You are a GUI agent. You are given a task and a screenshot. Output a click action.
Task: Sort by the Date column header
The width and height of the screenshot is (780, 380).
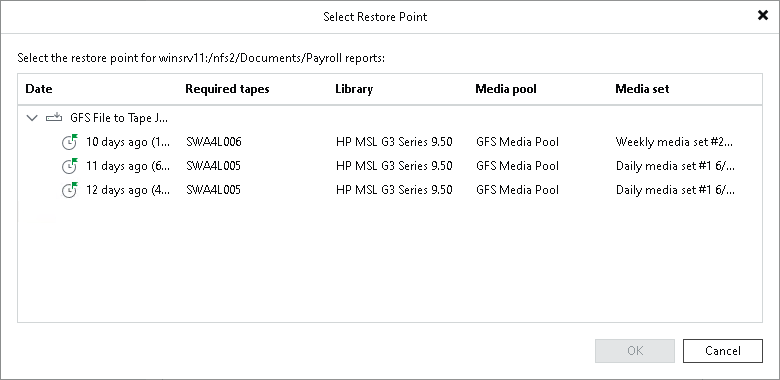coord(39,89)
